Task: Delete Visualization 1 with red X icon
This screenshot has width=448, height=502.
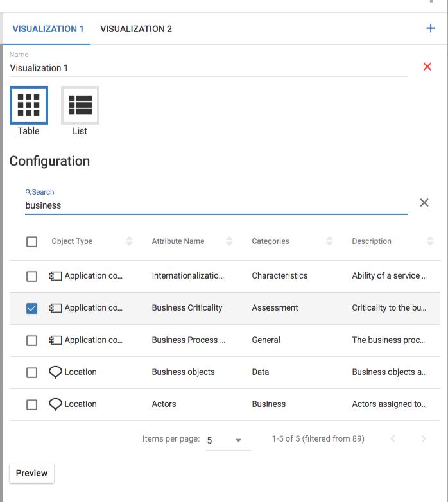Action: pyautogui.click(x=427, y=67)
